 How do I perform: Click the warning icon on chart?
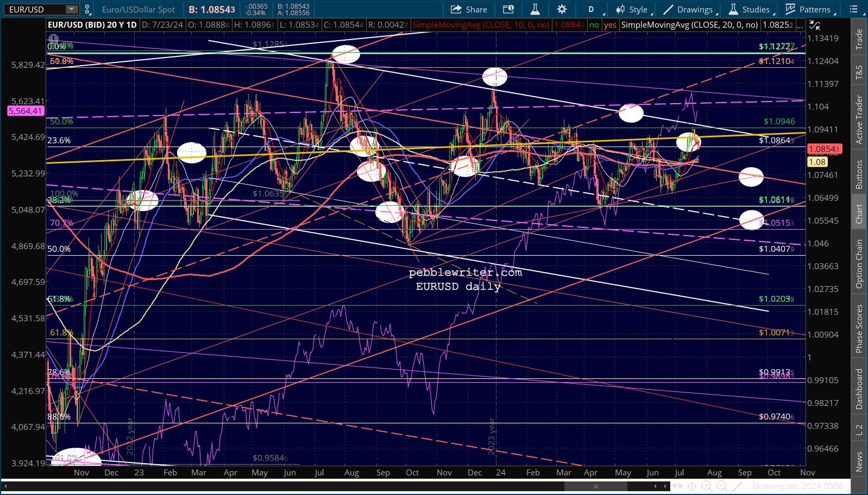pos(53,39)
